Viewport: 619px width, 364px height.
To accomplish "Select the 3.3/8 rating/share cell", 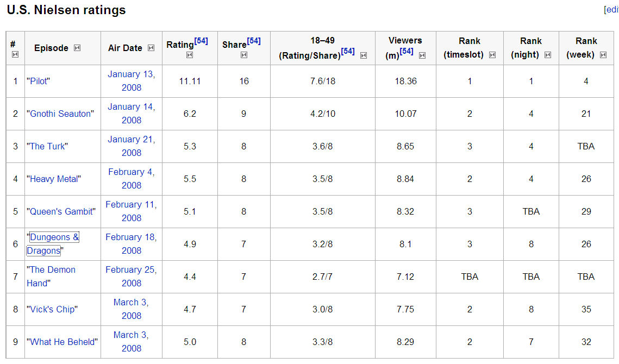I will pyautogui.click(x=323, y=342).
